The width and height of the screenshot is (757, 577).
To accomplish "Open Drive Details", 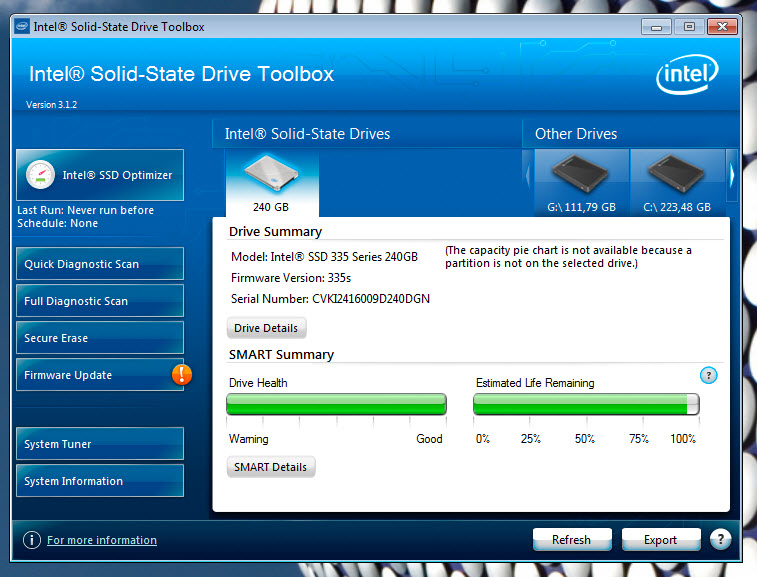I will 266,328.
